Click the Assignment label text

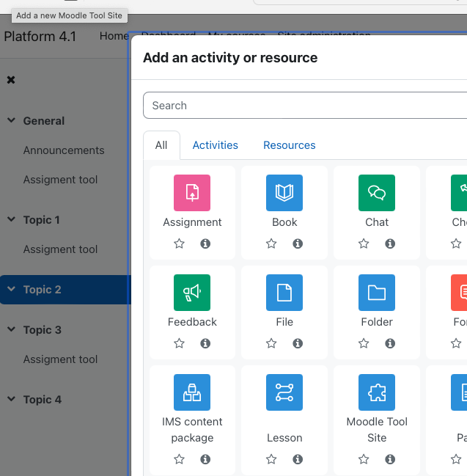click(x=192, y=222)
